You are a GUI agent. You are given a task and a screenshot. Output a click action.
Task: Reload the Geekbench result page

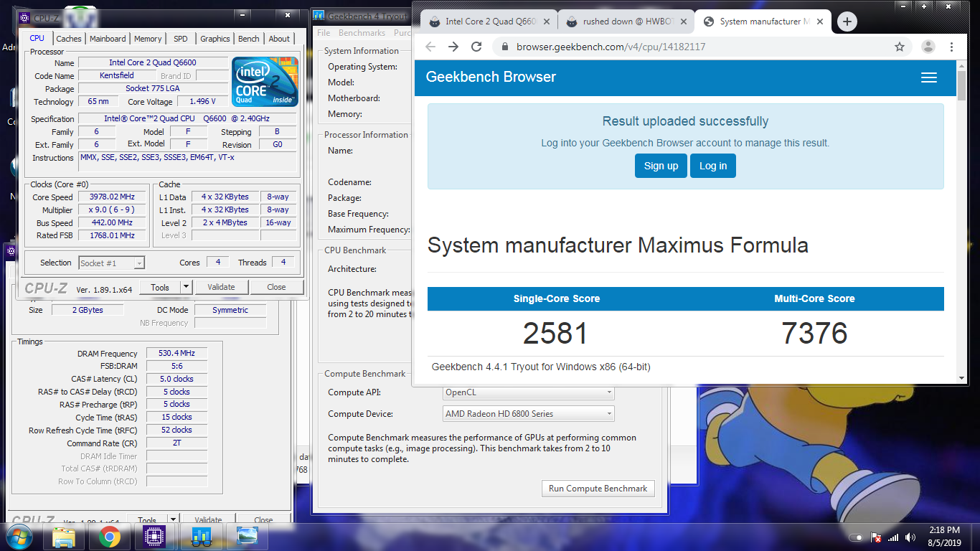click(x=476, y=47)
